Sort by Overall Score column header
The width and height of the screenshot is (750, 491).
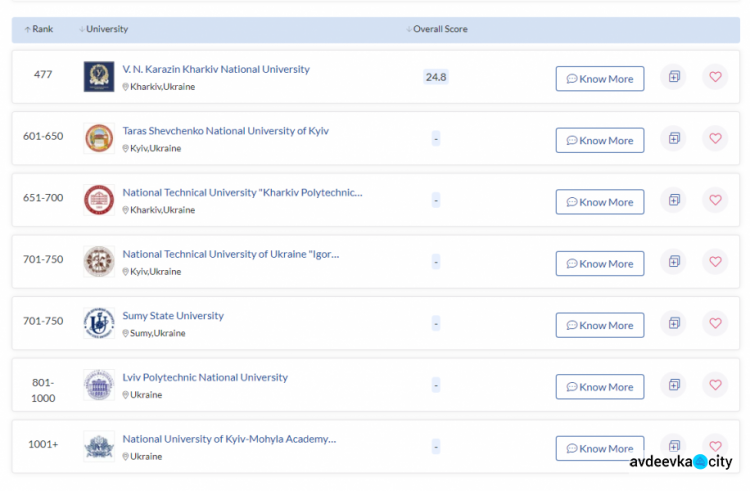coord(437,29)
